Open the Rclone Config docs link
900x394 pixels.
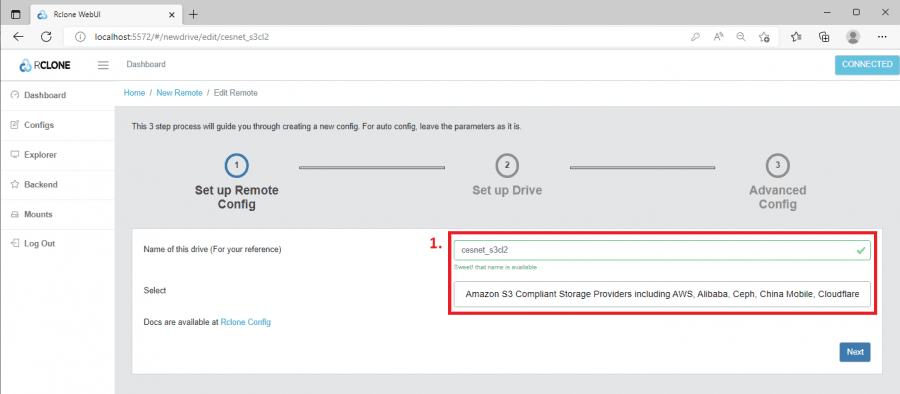click(246, 322)
